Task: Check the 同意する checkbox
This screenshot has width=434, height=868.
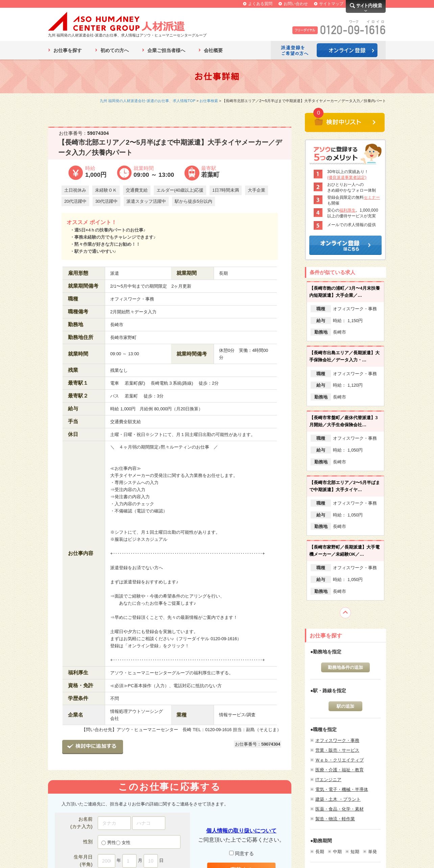Action: point(232,853)
